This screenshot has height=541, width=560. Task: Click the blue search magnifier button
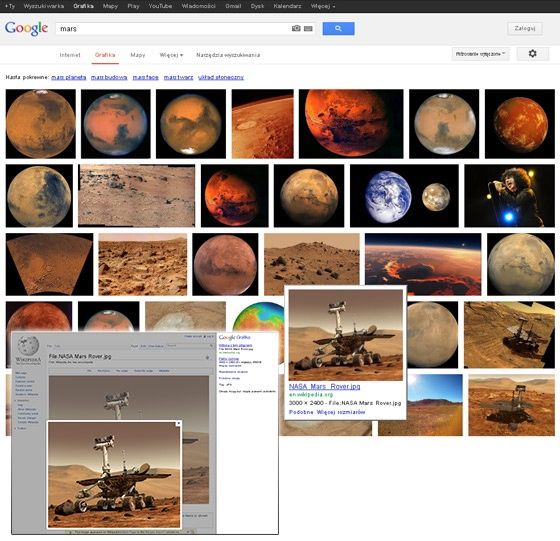(338, 29)
